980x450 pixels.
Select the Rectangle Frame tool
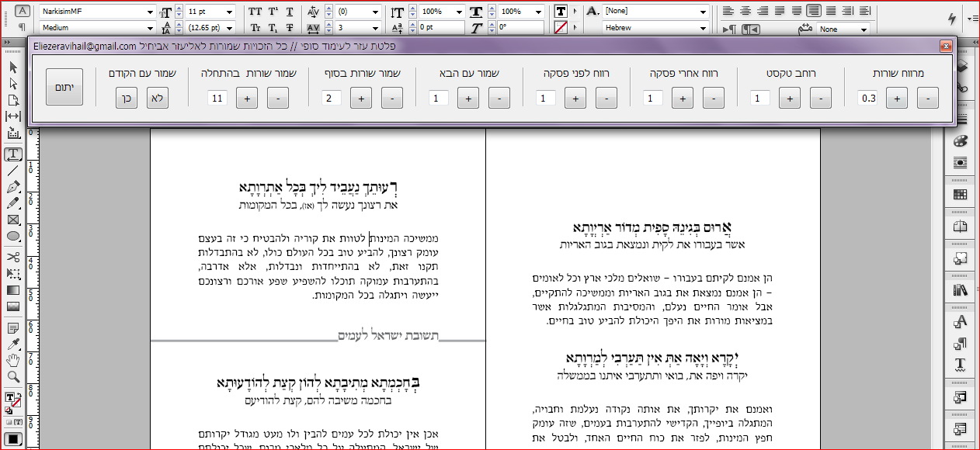[x=13, y=220]
